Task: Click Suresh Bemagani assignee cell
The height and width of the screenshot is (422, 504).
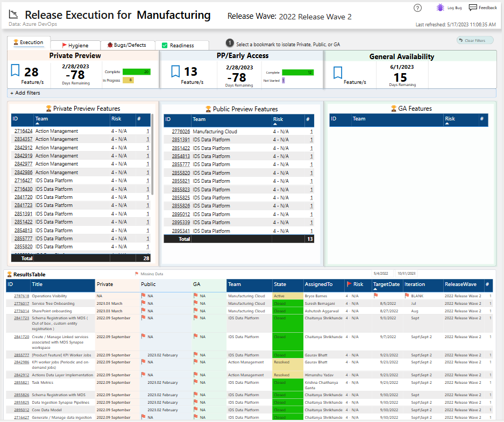Action: (320, 304)
